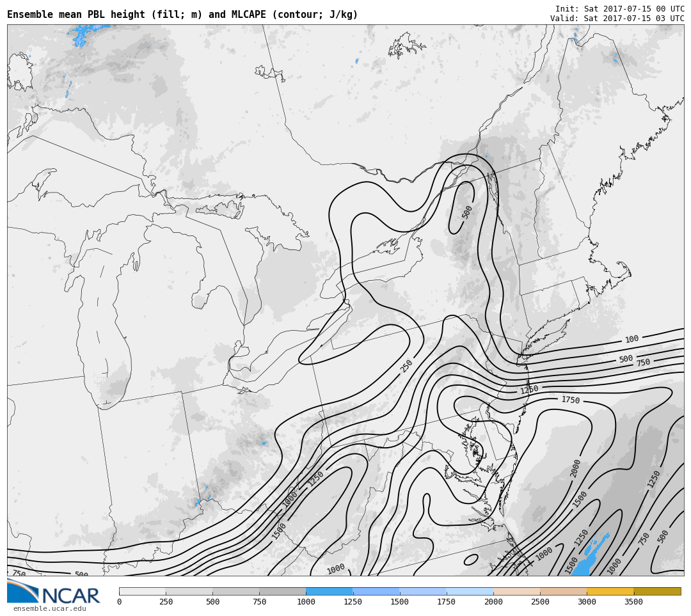The width and height of the screenshot is (691, 616).
Task: Pick the 1500–1750 light blue colorbar swatch
Action: 423,591
